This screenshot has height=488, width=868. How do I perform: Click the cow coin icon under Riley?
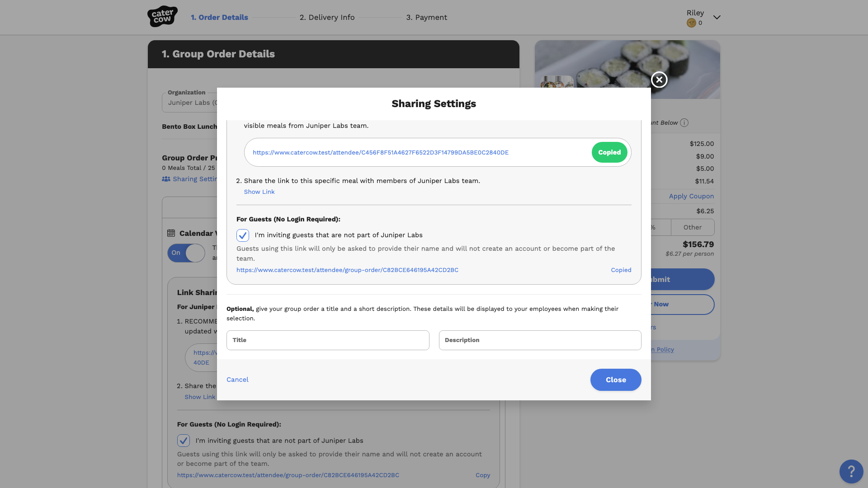click(x=691, y=23)
